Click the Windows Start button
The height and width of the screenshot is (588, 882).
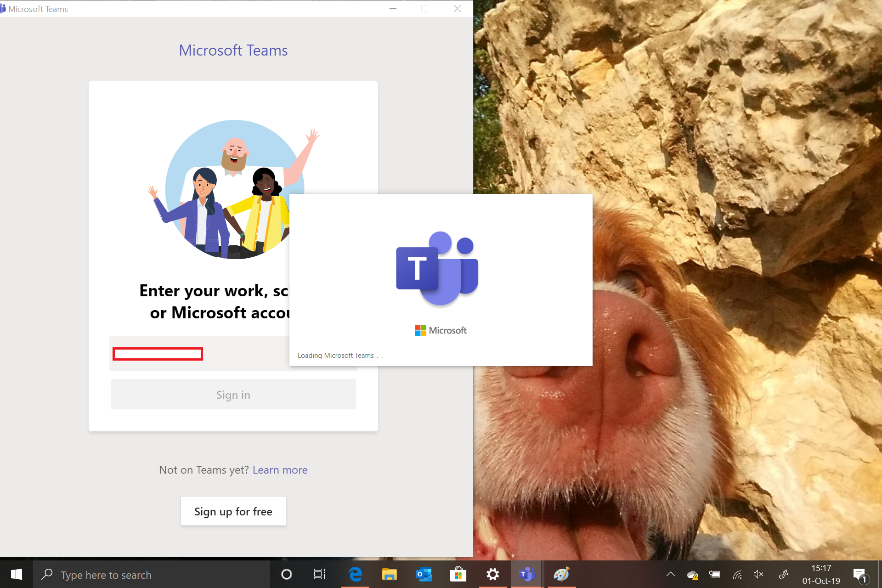click(17, 574)
